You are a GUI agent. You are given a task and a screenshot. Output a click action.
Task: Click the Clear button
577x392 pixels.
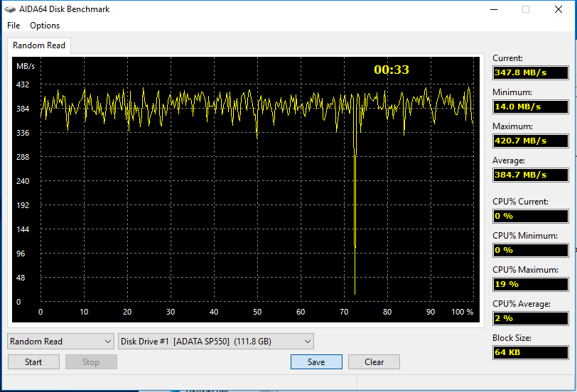(x=374, y=362)
